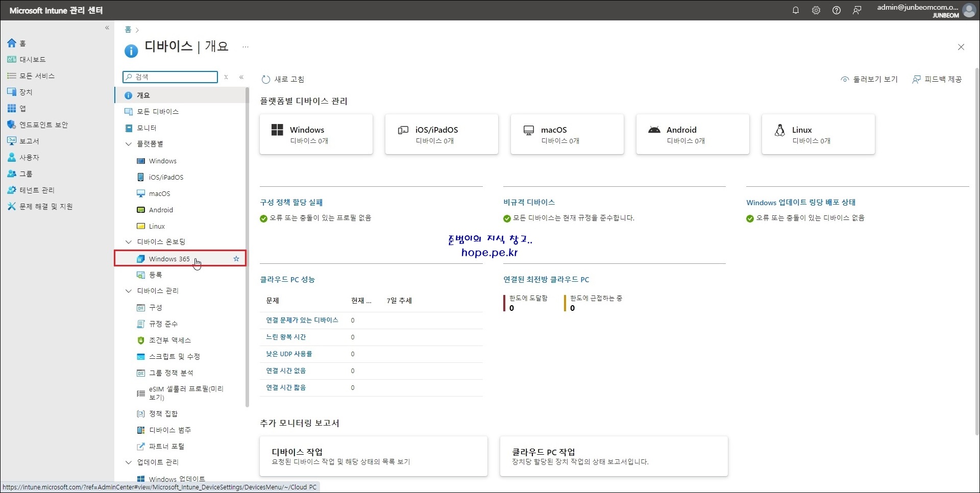Open 비규격 디바이스 link
The height and width of the screenshot is (493, 980).
click(529, 203)
